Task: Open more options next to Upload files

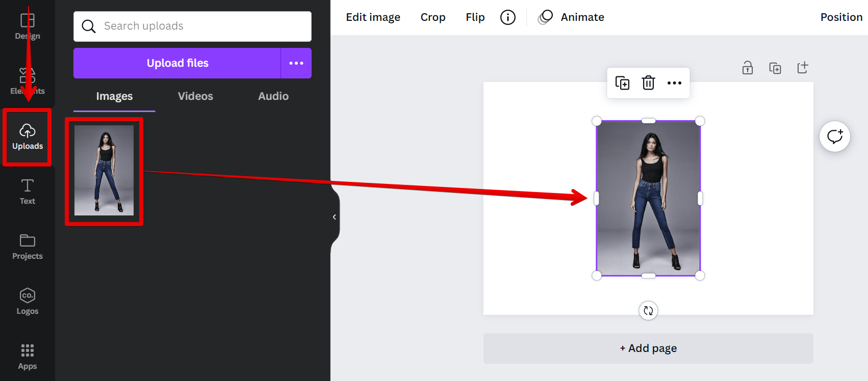Action: pos(296,63)
